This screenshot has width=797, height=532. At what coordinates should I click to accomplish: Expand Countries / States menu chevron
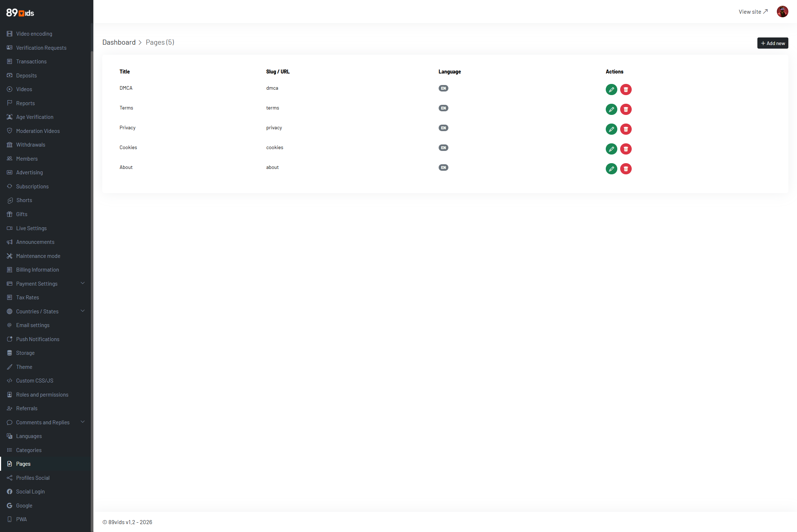pyautogui.click(x=82, y=311)
